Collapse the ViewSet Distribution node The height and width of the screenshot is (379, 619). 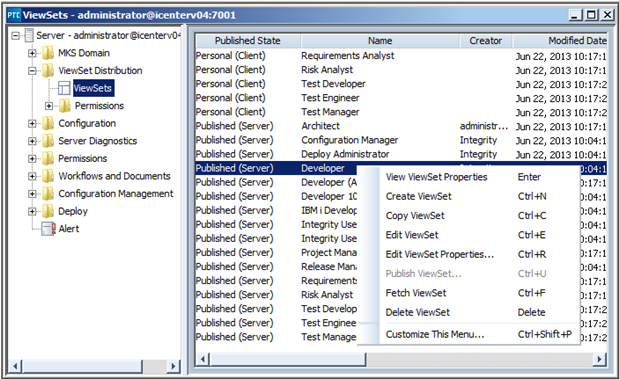(x=32, y=71)
